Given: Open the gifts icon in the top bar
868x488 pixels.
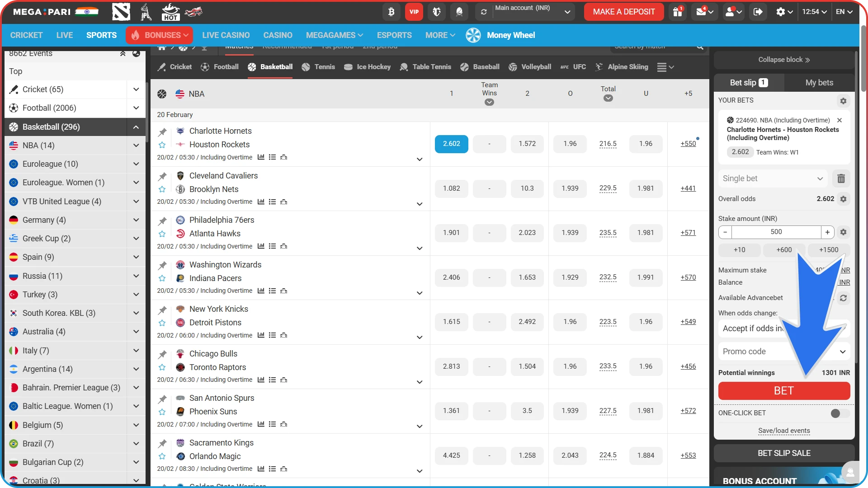Looking at the screenshot, I should point(677,12).
